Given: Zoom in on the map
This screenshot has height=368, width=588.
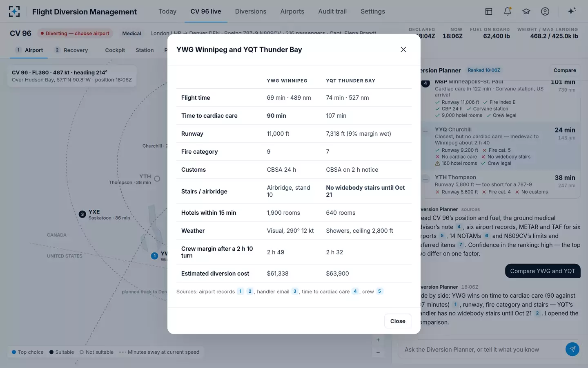Looking at the screenshot, I should (x=378, y=340).
